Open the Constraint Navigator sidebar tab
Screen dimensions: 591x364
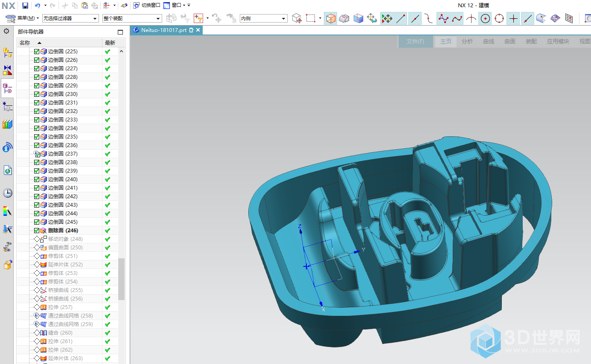coord(7,70)
